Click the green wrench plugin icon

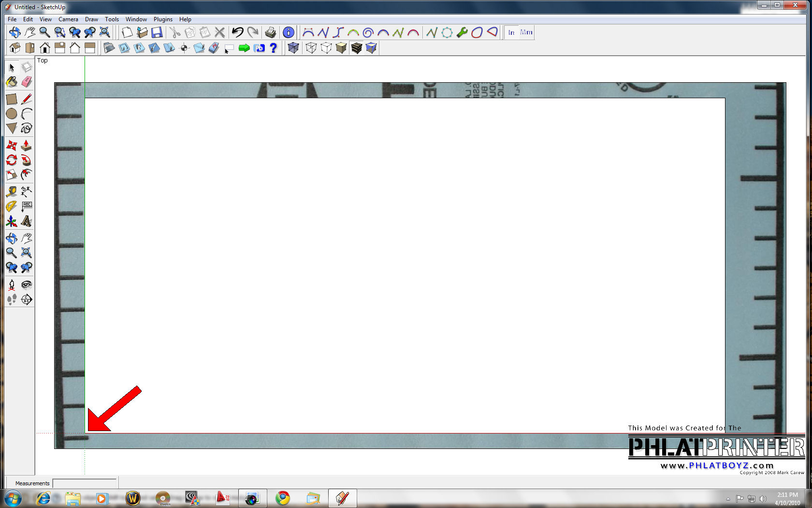(462, 32)
